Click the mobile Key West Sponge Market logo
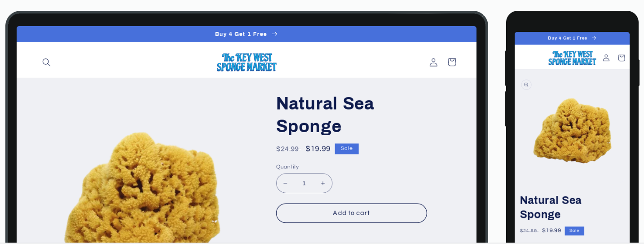Screen dimensions: 644x248 click(x=572, y=58)
